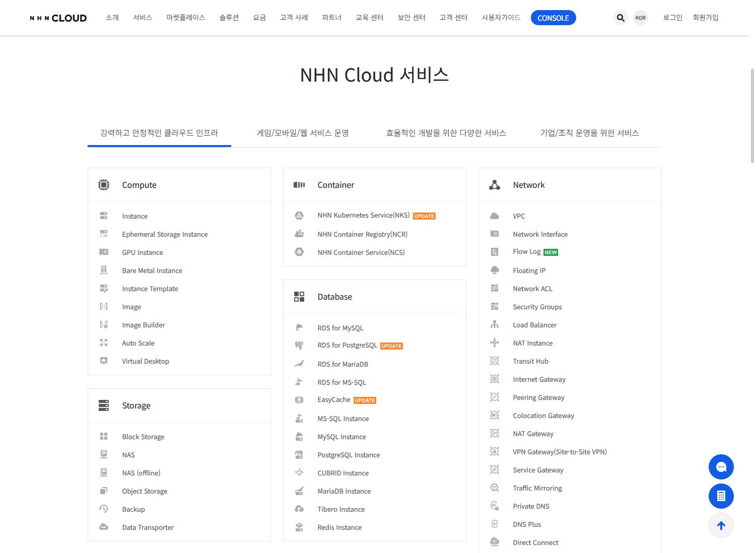Open the pricing calculator floating icon

click(721, 496)
